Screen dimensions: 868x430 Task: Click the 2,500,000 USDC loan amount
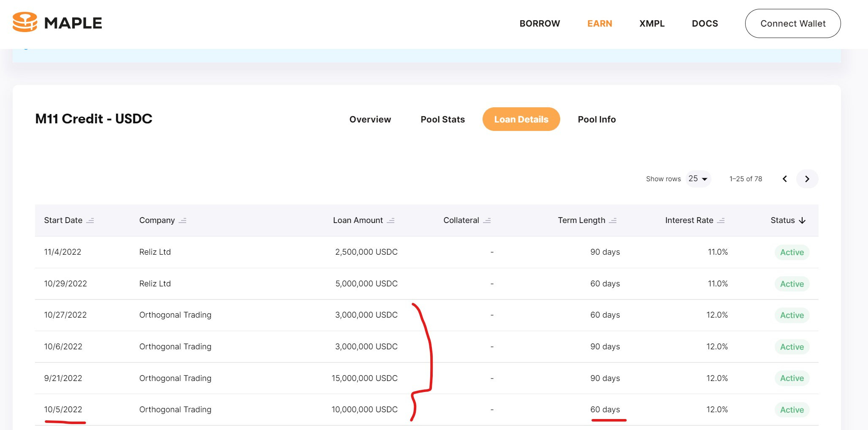[366, 252]
